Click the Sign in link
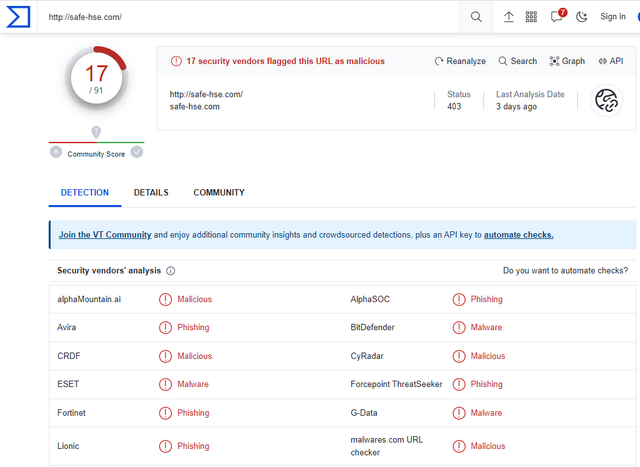640x467 pixels. [x=613, y=17]
